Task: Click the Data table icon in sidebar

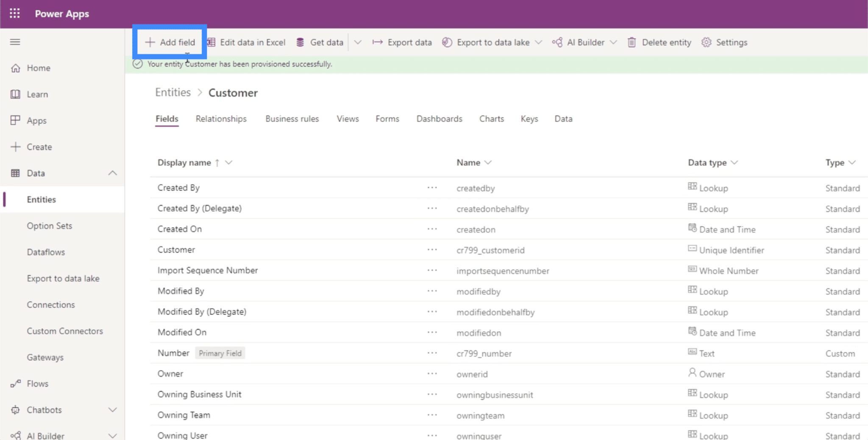Action: pyautogui.click(x=15, y=173)
